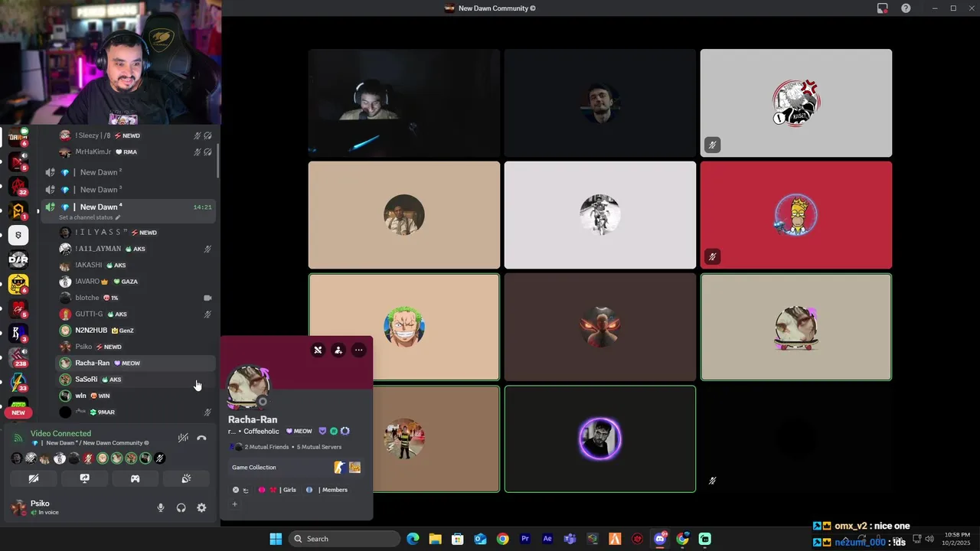Click the Members role tag
Screen dimensions: 980x551
tap(326, 490)
